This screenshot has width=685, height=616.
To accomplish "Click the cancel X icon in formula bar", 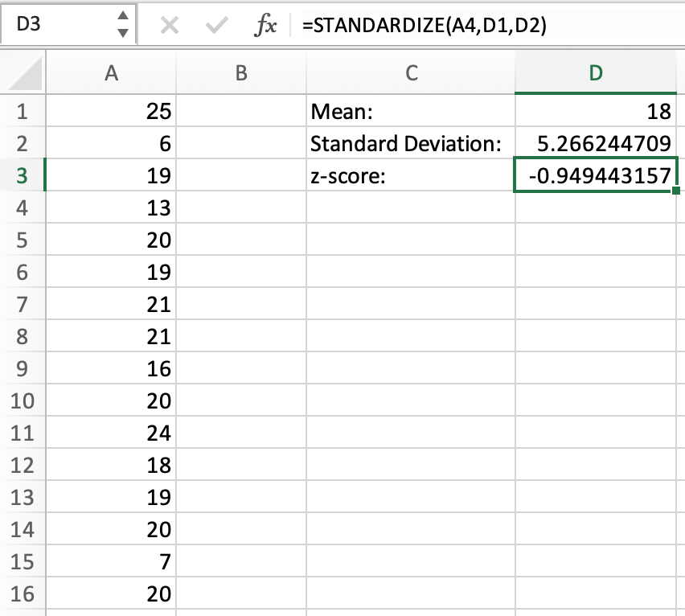I will click(x=169, y=26).
